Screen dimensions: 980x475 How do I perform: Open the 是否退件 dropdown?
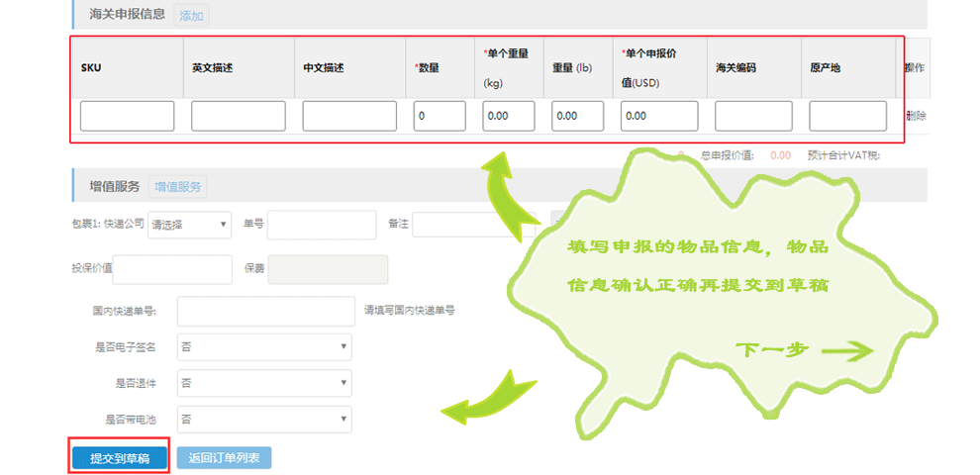pos(264,383)
